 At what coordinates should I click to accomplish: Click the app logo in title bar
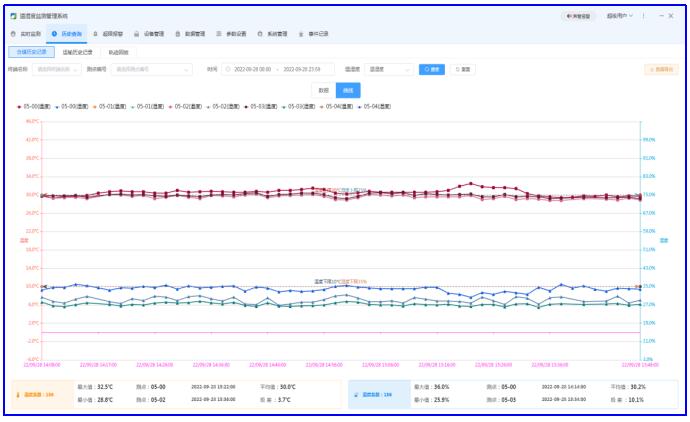pyautogui.click(x=13, y=16)
